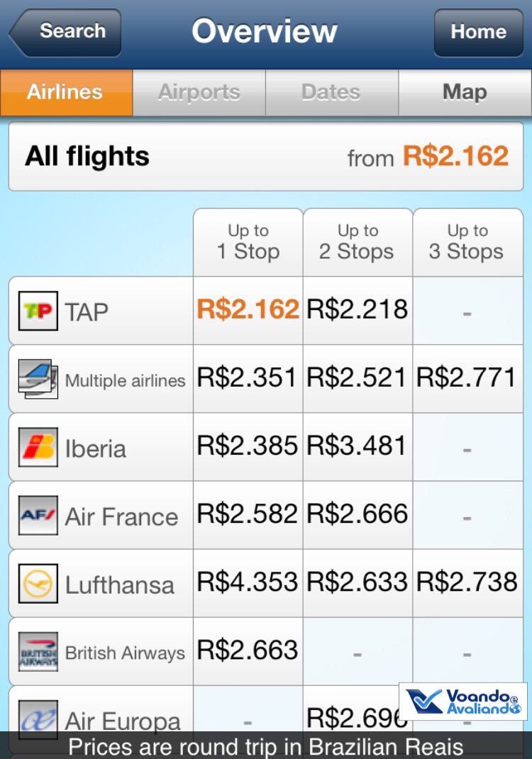532x759 pixels.
Task: Tap the Iberia airline logo
Action: pos(38,448)
